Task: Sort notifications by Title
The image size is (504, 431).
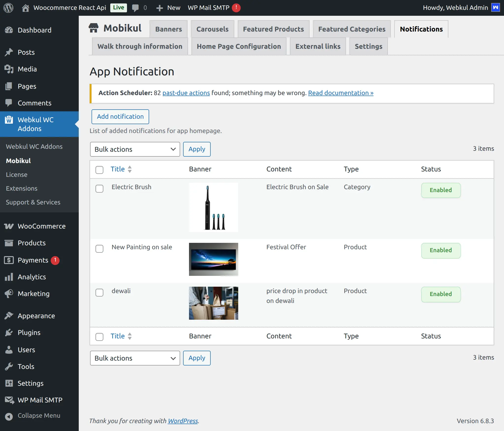Action: click(x=118, y=169)
